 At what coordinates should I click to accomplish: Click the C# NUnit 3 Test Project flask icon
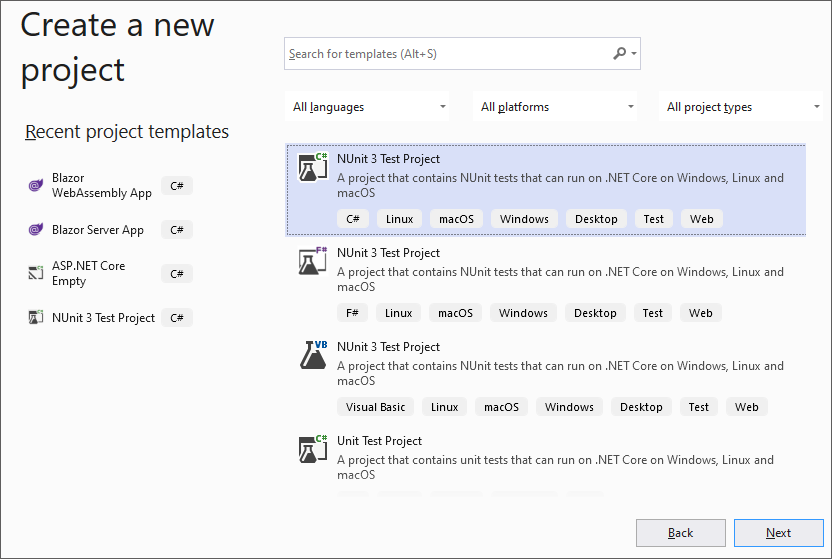[x=313, y=167]
